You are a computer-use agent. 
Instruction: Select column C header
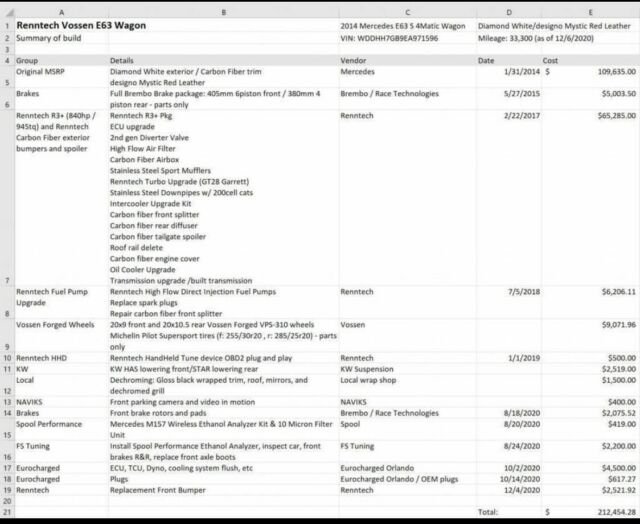coord(407,13)
